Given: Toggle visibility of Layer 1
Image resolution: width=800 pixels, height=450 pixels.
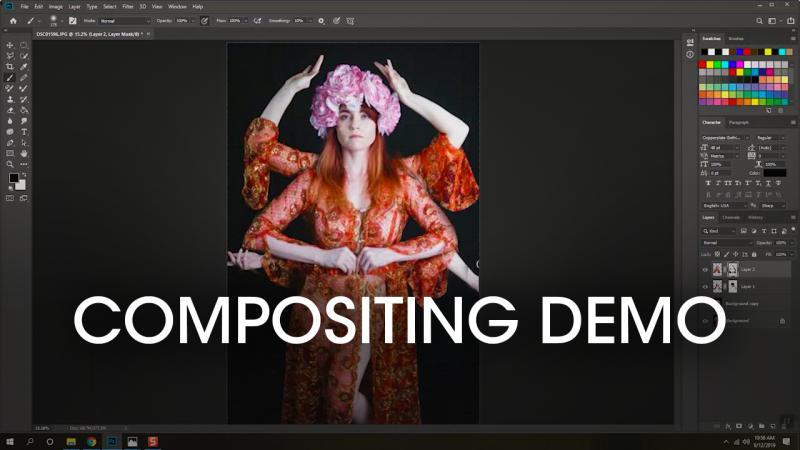Looking at the screenshot, I should pyautogui.click(x=705, y=286).
